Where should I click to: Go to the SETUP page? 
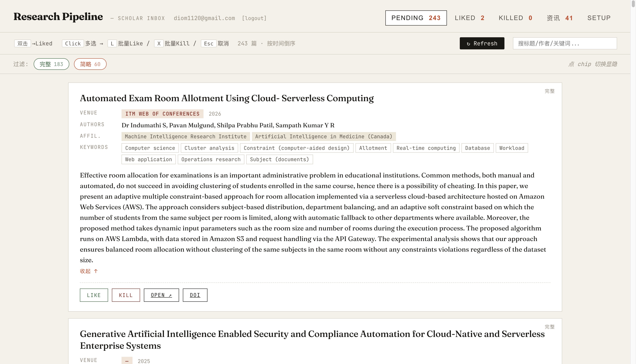point(599,18)
